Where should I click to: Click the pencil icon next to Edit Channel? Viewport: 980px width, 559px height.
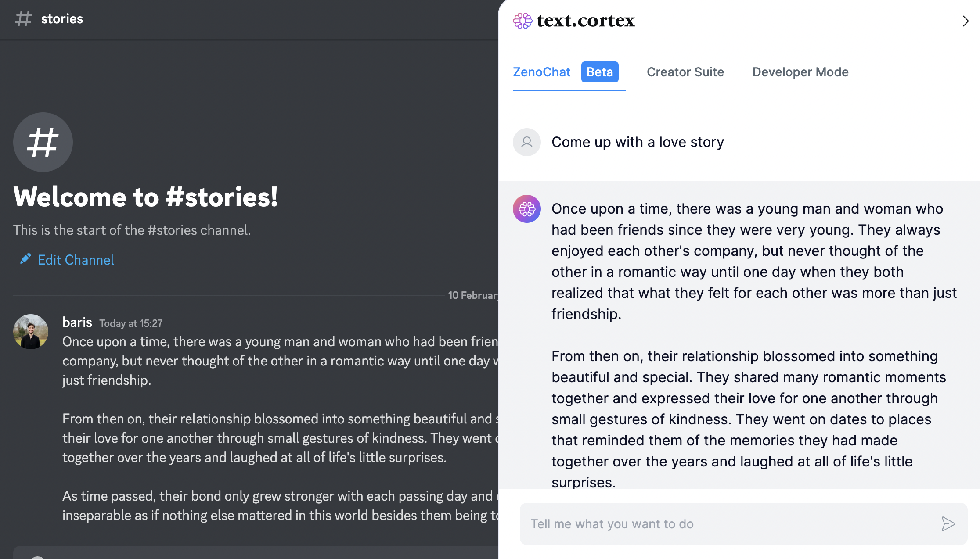click(x=25, y=259)
